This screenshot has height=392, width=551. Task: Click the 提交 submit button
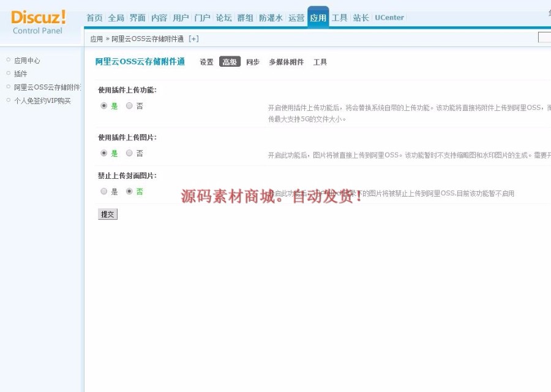click(x=108, y=214)
